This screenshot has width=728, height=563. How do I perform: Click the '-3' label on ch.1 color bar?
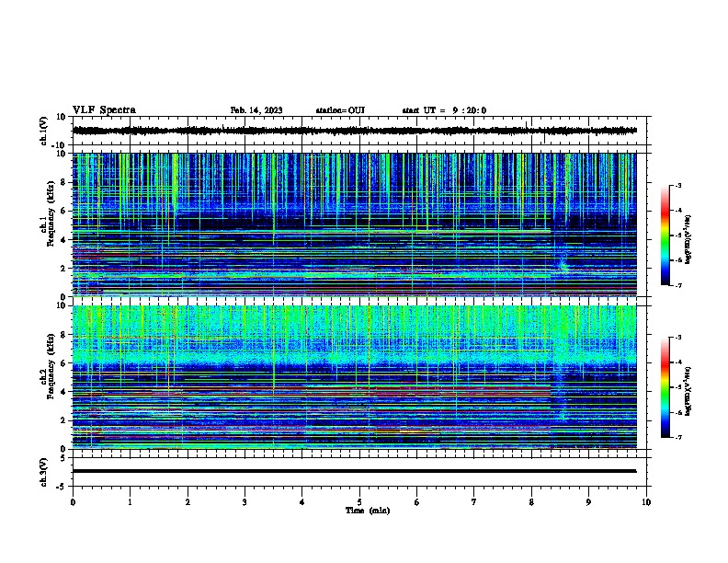(677, 185)
